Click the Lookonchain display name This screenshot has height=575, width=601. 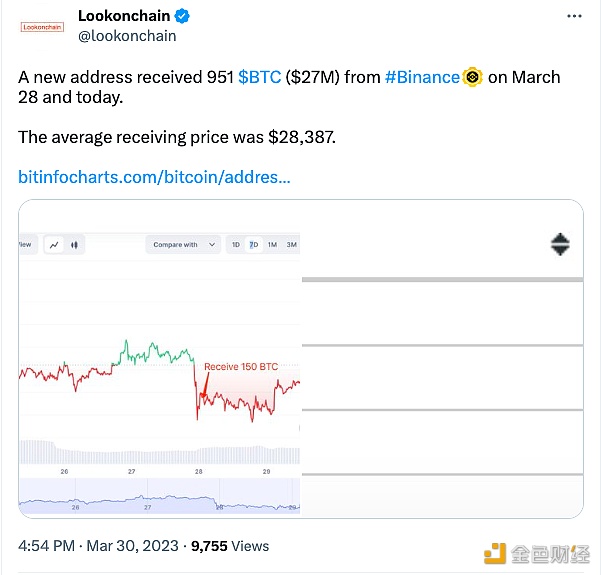coord(124,16)
